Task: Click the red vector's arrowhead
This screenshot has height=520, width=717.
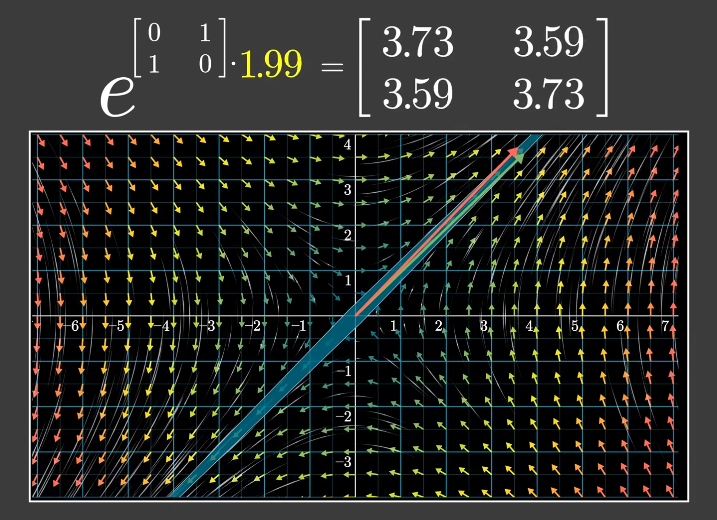Action: pos(513,153)
